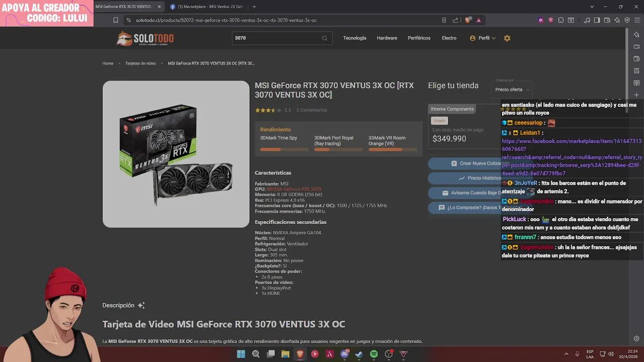Click the Brave VPN shield icon
Viewport: 644px width, 362px height.
click(627, 20)
